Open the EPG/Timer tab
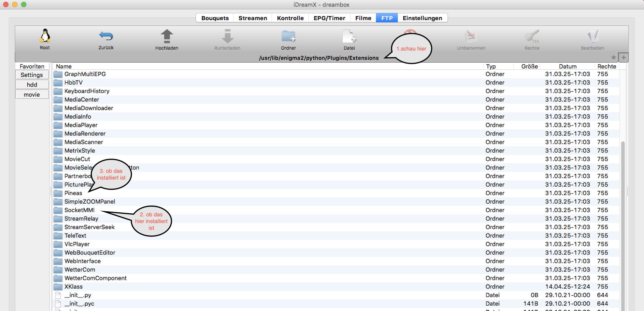 tap(329, 18)
